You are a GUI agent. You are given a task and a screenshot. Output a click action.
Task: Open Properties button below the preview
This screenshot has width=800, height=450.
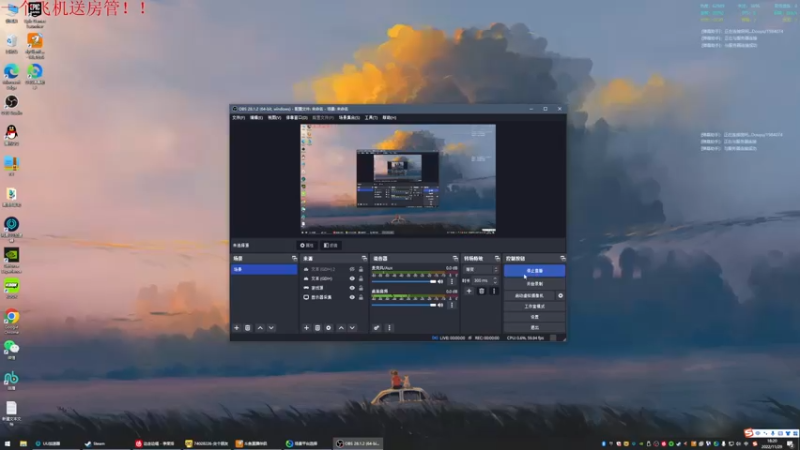pos(307,245)
